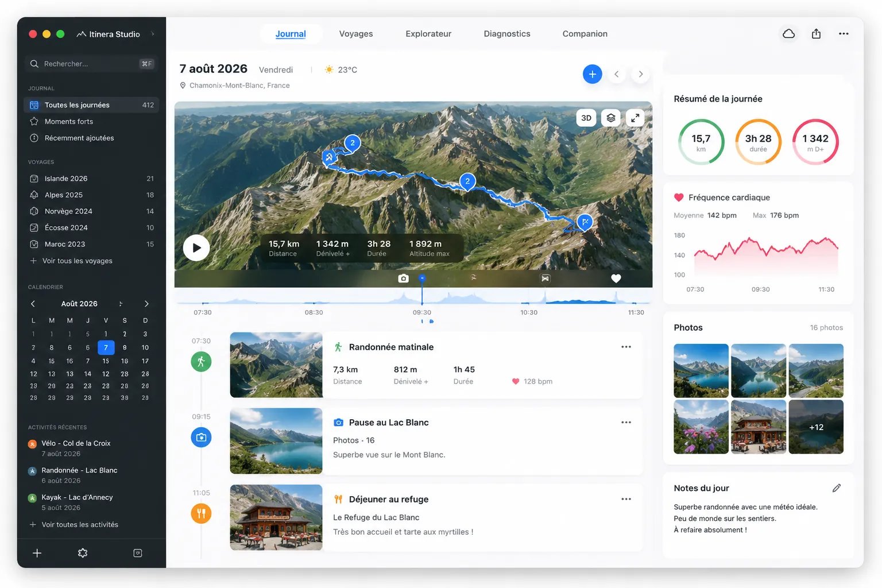
Task: Click the orange meal icon at 11:05
Action: click(x=201, y=513)
